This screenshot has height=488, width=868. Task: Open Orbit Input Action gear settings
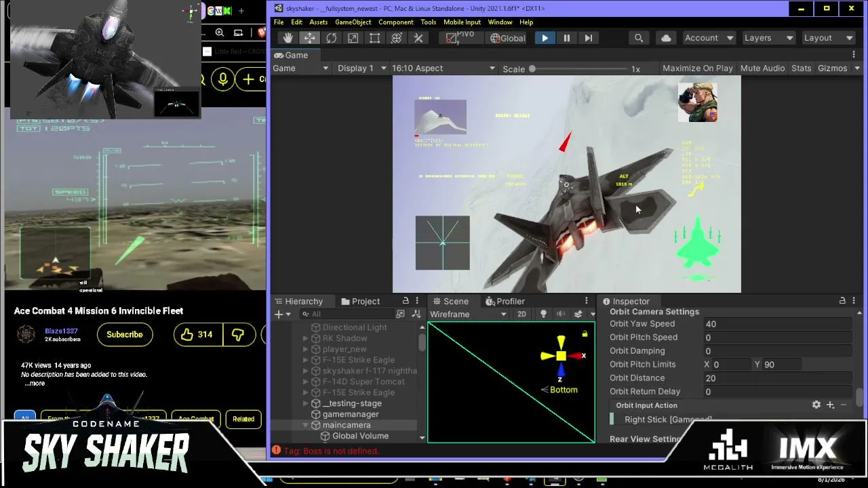point(816,405)
